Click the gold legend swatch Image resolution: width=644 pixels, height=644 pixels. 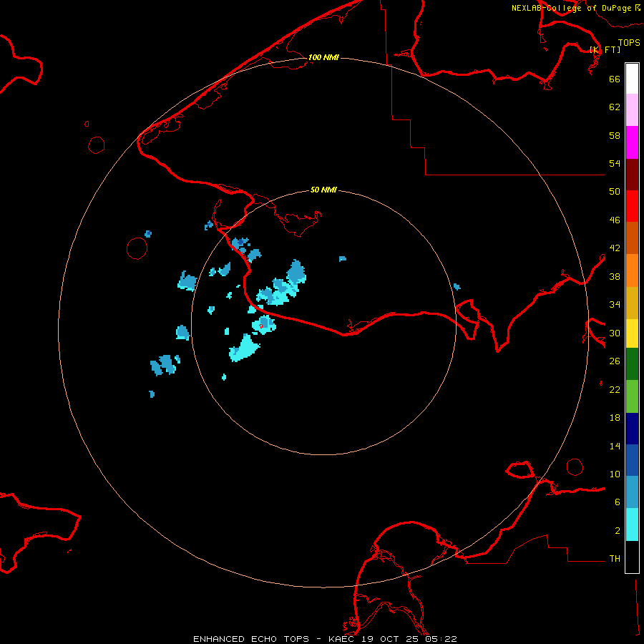(632, 303)
